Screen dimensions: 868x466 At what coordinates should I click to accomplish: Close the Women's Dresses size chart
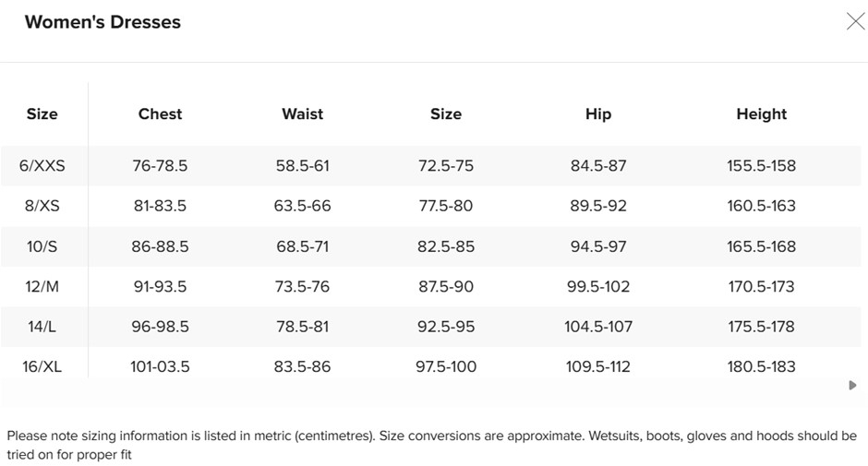pos(855,22)
